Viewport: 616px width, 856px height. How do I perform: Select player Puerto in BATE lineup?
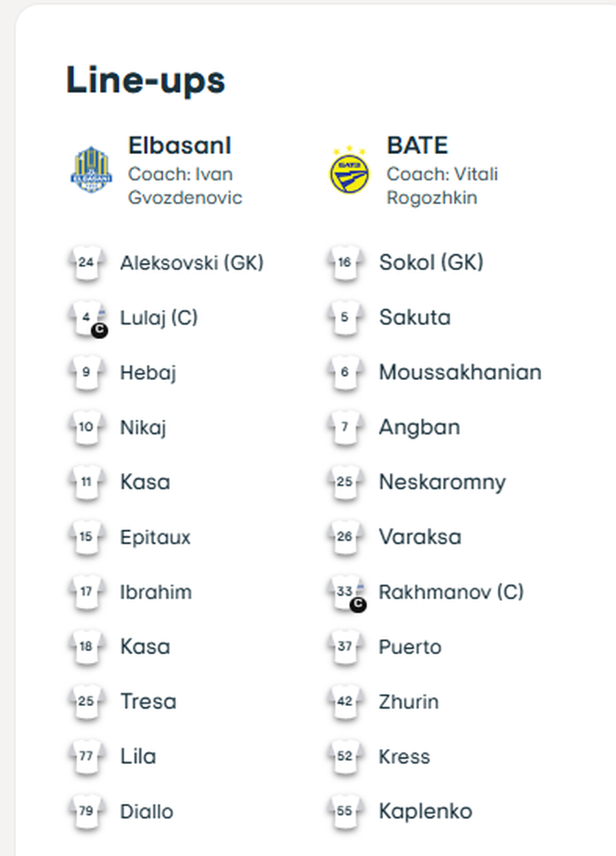(410, 647)
